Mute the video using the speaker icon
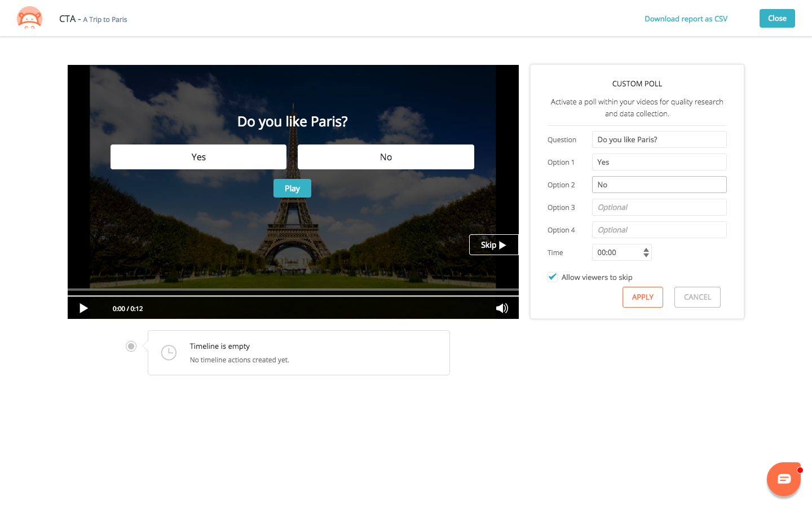Image resolution: width=812 pixels, height=508 pixels. [x=501, y=308]
